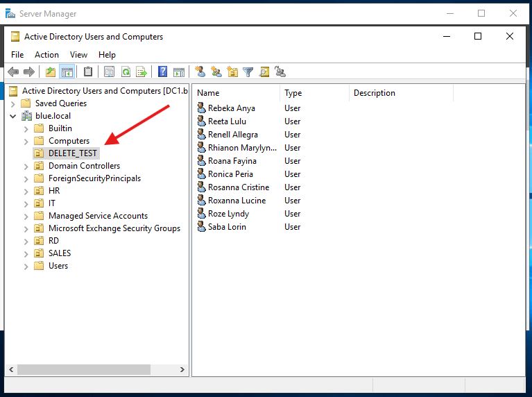The width and height of the screenshot is (532, 397).
Task: Click the tree pane scrollbar right arrow
Action: (182, 370)
